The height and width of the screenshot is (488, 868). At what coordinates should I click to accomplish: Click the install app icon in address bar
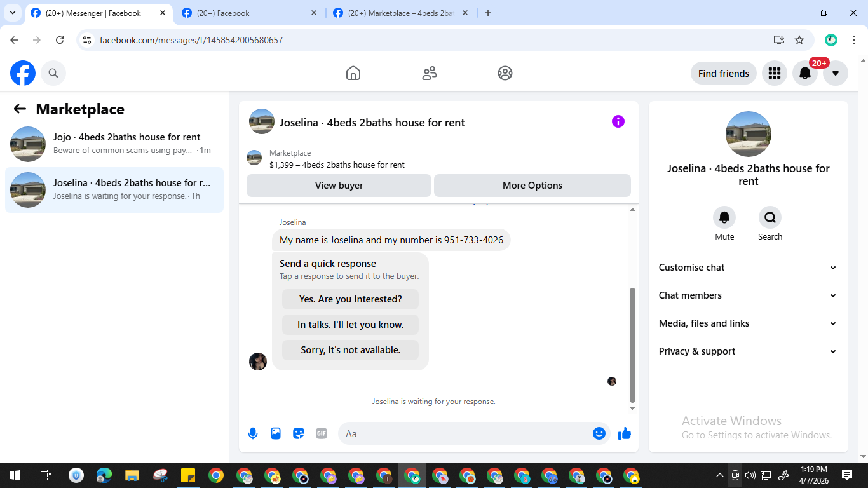tap(779, 40)
